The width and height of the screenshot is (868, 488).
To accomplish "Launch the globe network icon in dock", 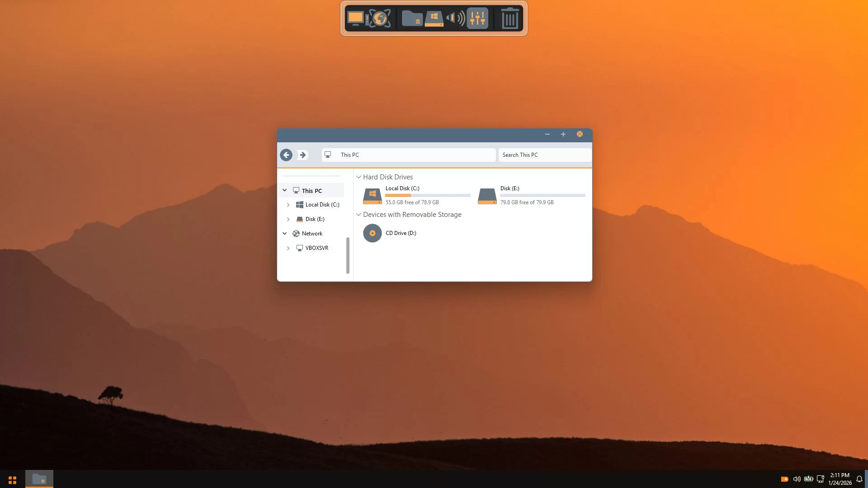I will point(380,19).
